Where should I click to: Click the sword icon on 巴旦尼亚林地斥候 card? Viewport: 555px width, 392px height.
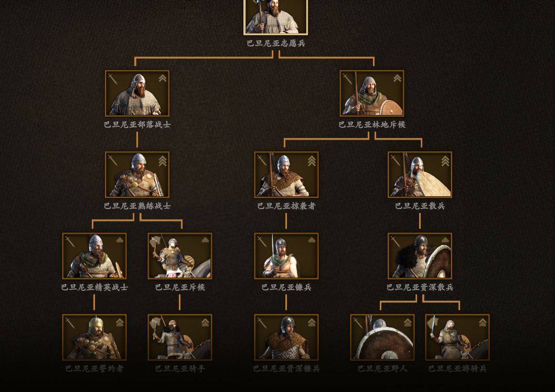point(347,79)
